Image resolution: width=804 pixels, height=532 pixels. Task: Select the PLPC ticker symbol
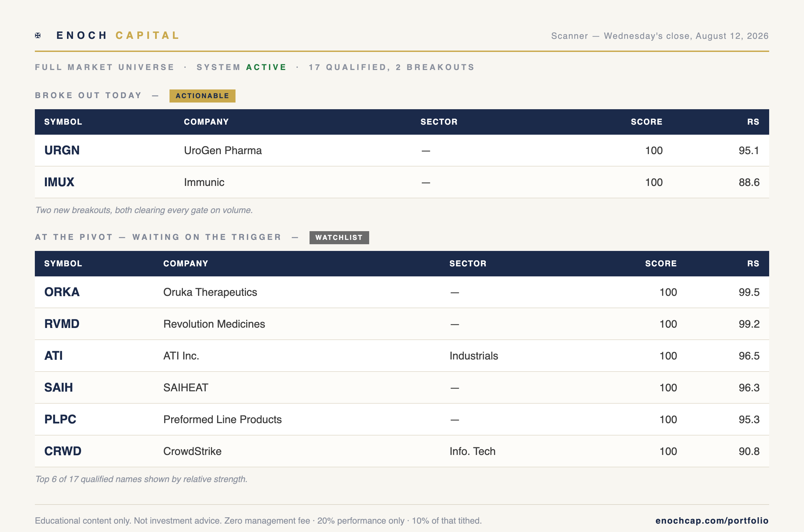(60, 420)
